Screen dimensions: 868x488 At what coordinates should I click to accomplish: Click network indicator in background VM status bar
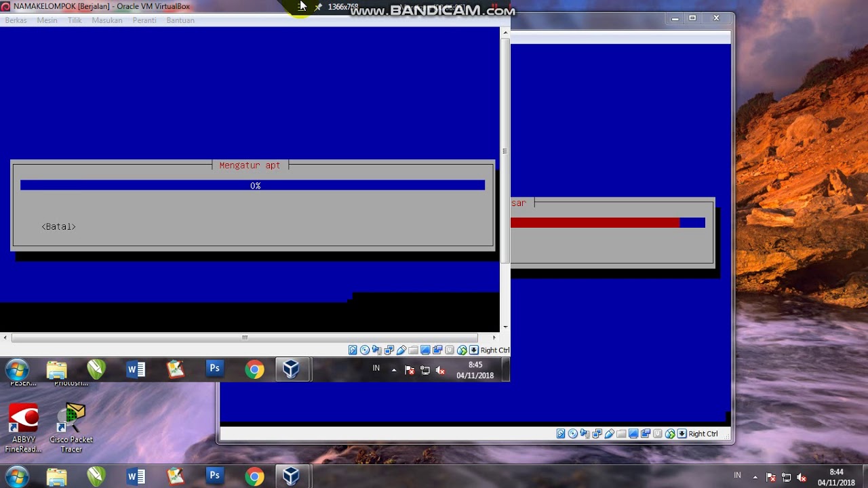[x=597, y=434]
